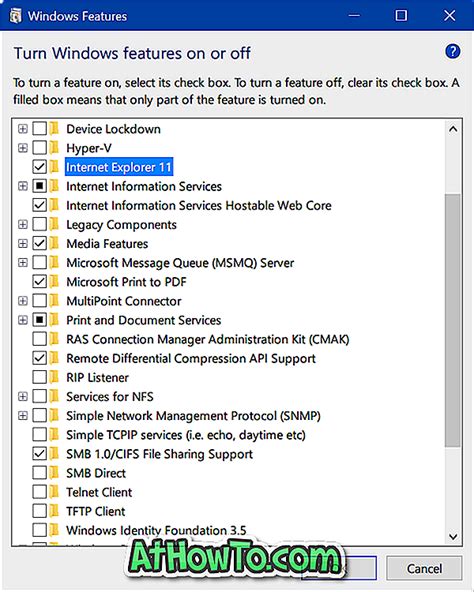Expand the Services for NFS node
The width and height of the screenshot is (474, 592).
[23, 396]
